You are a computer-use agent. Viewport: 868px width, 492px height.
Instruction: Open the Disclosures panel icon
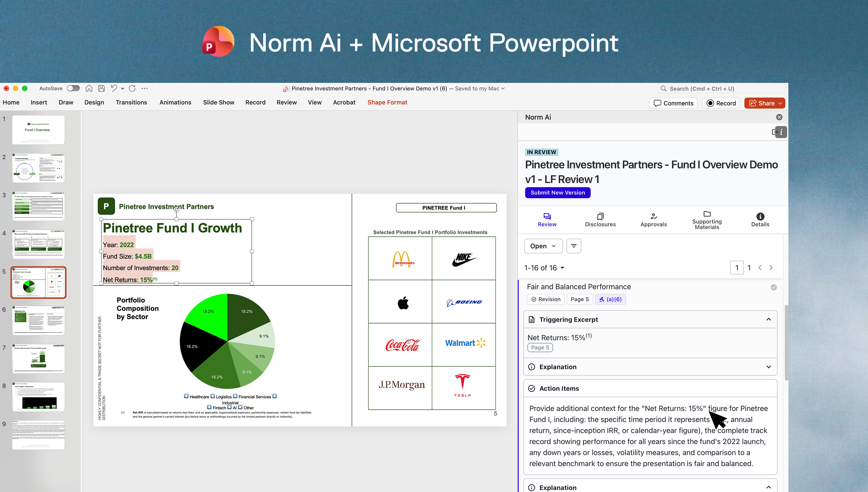[x=600, y=216]
